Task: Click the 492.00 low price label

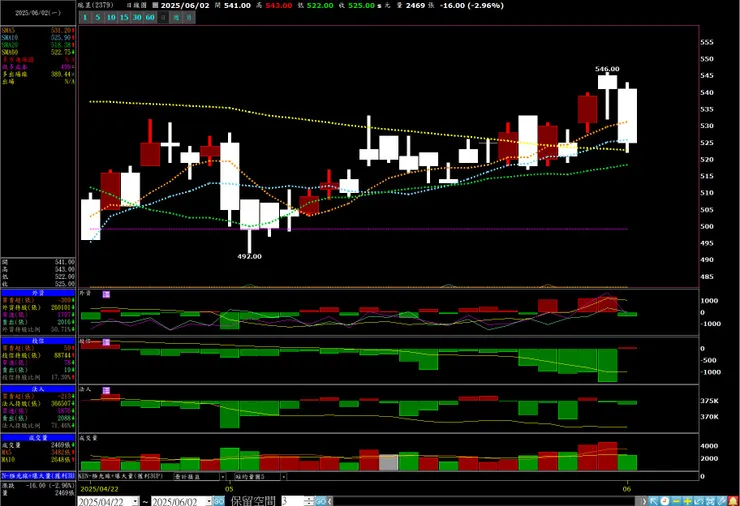Action: [249, 256]
